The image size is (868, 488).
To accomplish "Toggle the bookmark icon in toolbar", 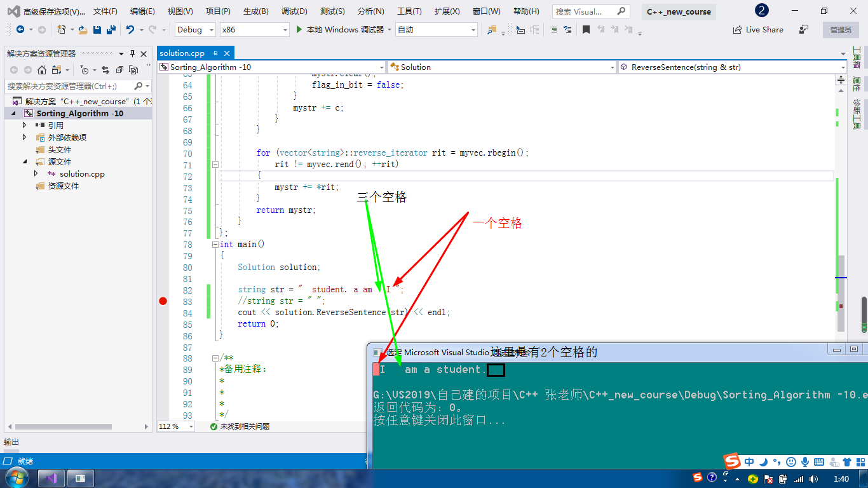I will pos(586,30).
